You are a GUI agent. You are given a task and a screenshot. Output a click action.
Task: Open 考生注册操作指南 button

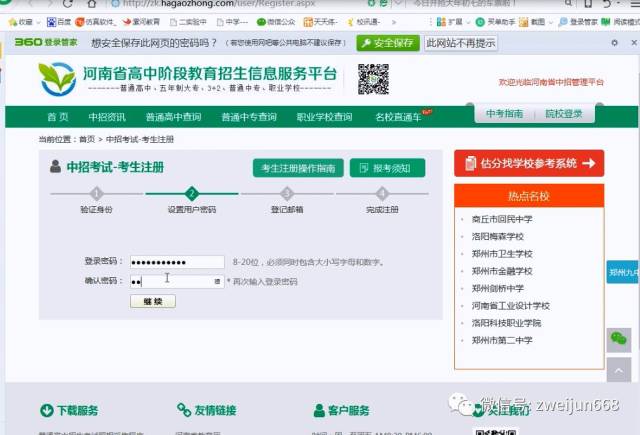pos(298,168)
